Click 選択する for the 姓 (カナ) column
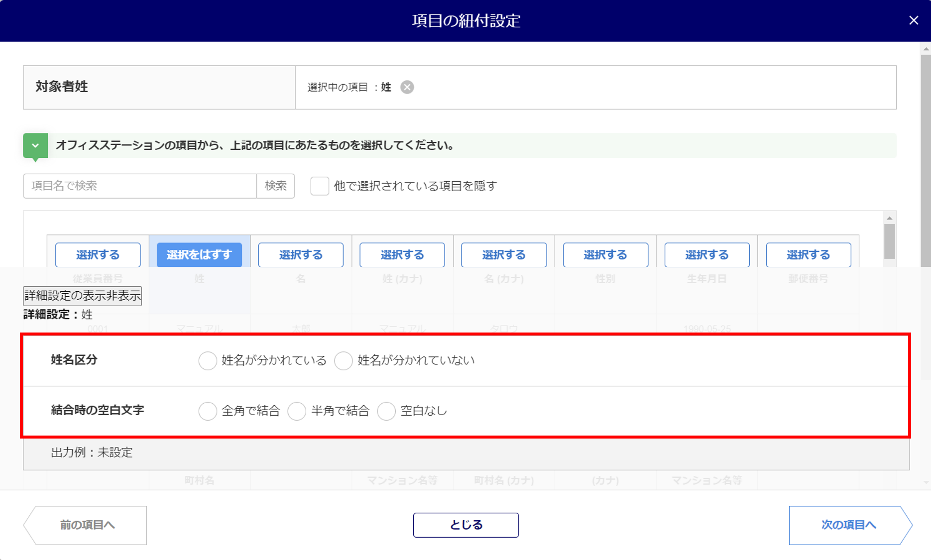 tap(402, 255)
